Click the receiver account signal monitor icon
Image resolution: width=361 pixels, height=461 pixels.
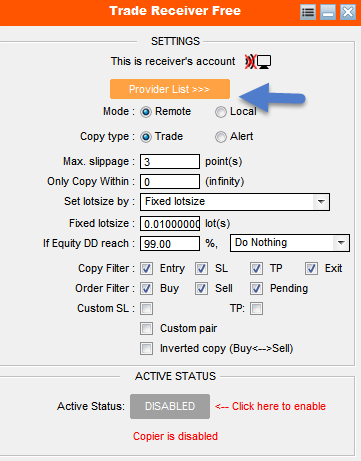[x=258, y=62]
